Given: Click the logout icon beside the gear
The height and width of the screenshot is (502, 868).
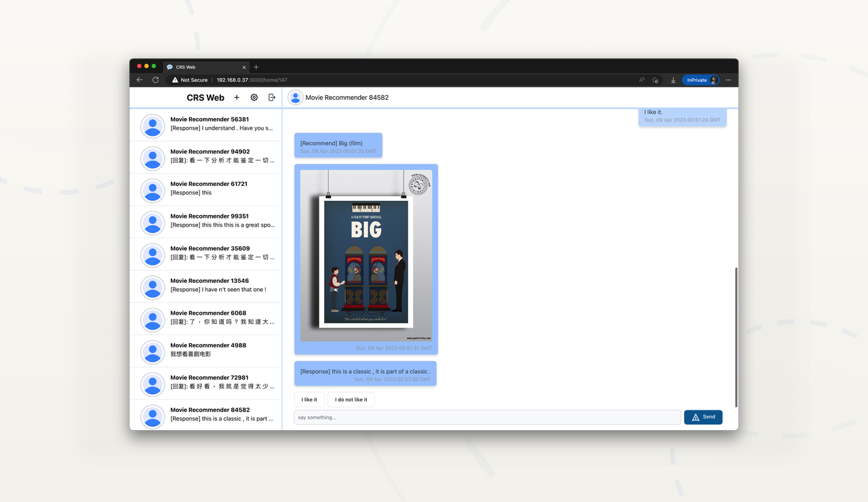Looking at the screenshot, I should [272, 98].
